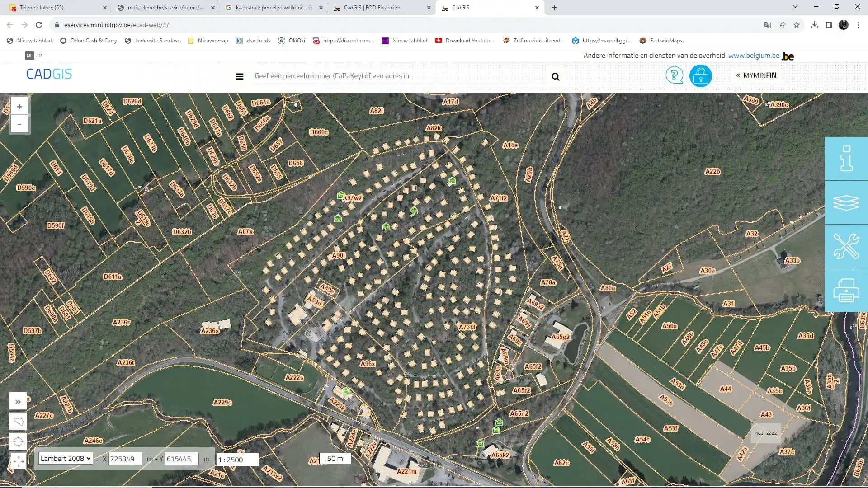Open the pan arrows navigation tool
The width and height of the screenshot is (868, 488).
18,462
